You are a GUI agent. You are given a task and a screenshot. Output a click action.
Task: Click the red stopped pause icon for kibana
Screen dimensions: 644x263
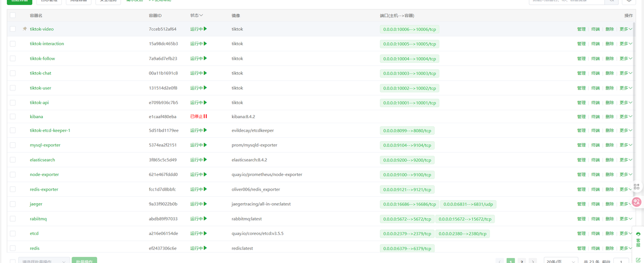point(205,116)
